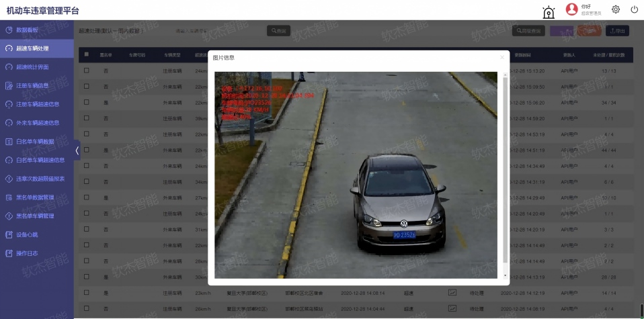Screen dimensions: 644x319
Task: Click the 31km/h speed cell
Action: tap(201, 229)
